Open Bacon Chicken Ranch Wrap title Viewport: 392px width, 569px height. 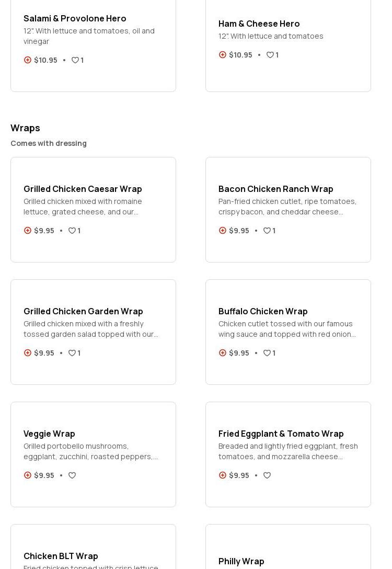click(275, 189)
